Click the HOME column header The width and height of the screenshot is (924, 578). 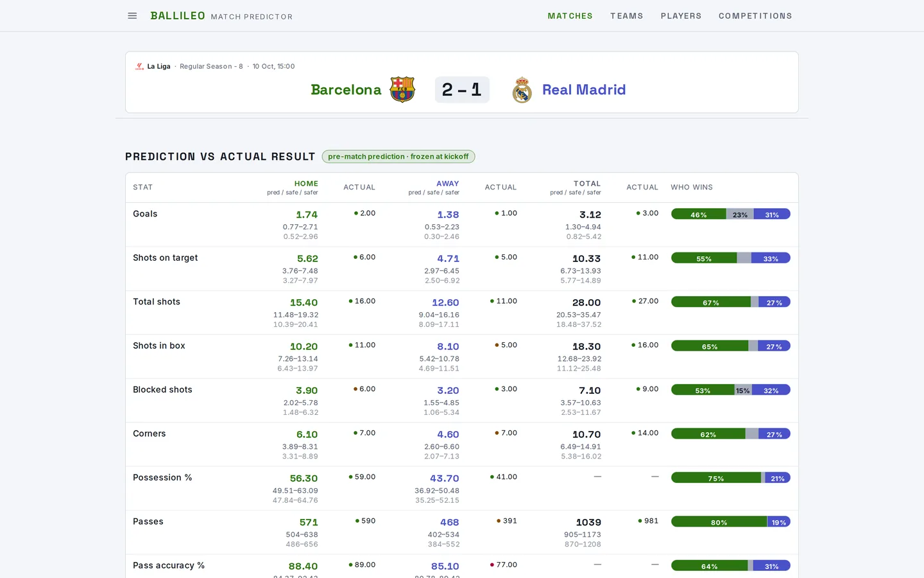tap(306, 184)
